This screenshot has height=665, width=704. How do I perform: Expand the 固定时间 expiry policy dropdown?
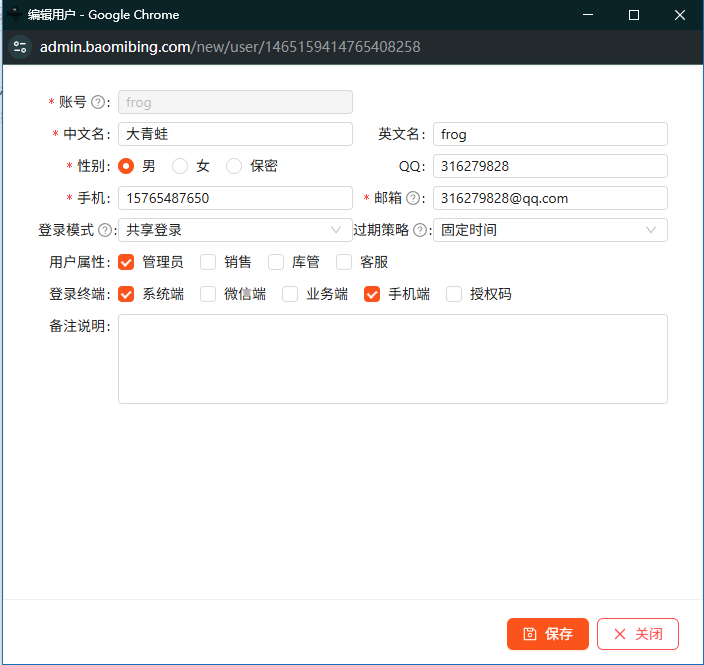pos(550,230)
